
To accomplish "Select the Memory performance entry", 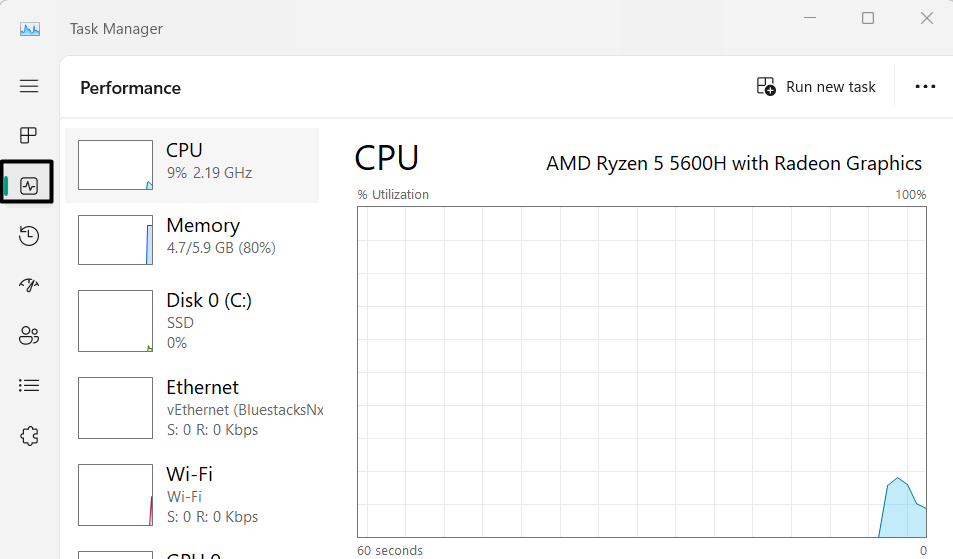I will (x=192, y=240).
